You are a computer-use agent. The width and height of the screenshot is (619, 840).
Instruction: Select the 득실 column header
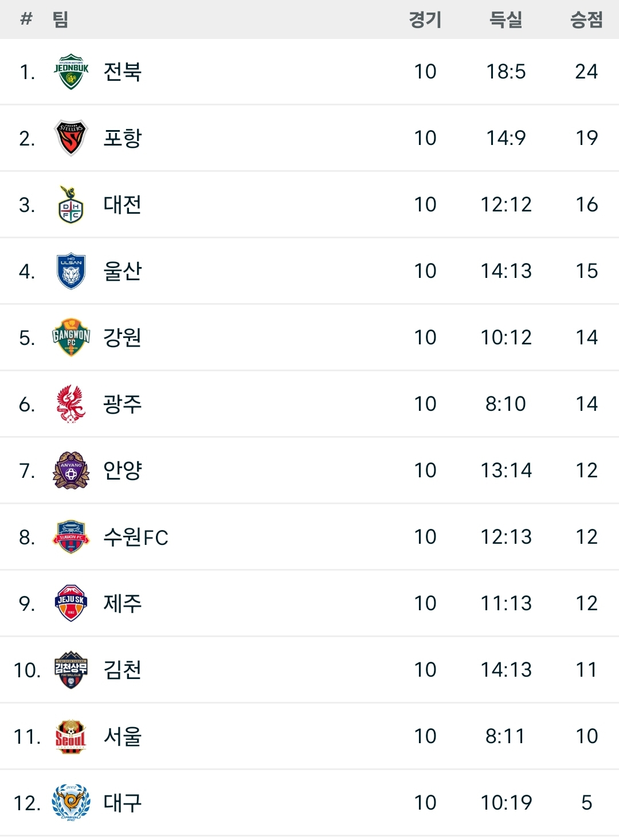click(506, 20)
